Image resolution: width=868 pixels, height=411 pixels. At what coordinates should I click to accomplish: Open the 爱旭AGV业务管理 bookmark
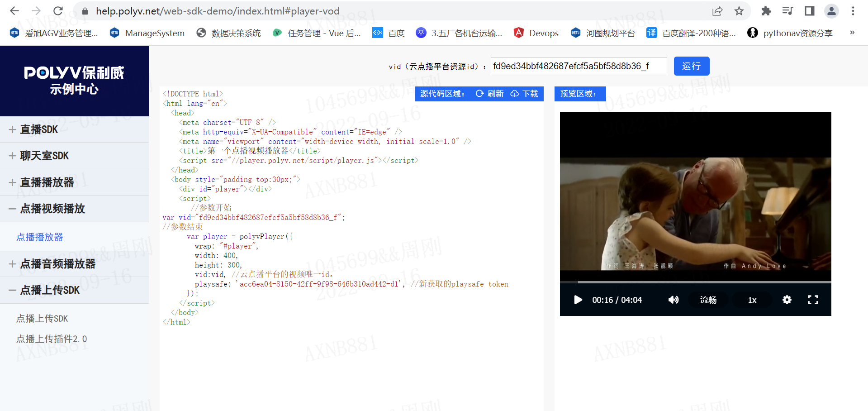[x=53, y=33]
